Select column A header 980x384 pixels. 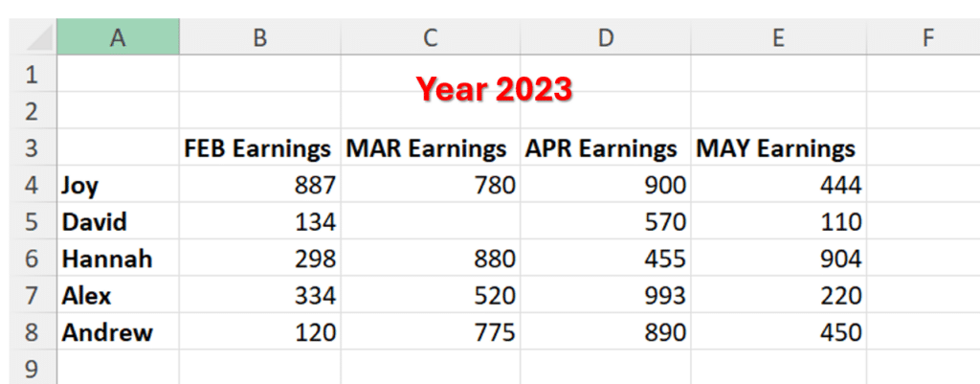coord(118,37)
